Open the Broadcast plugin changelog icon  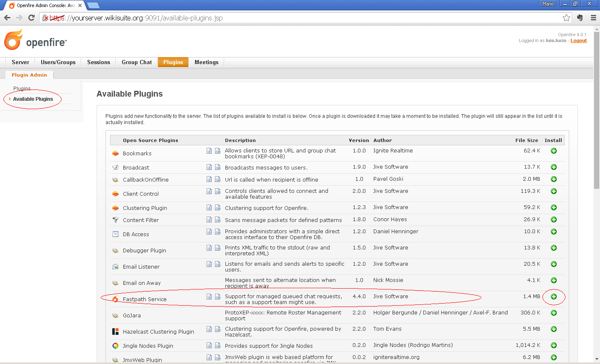coord(217,167)
